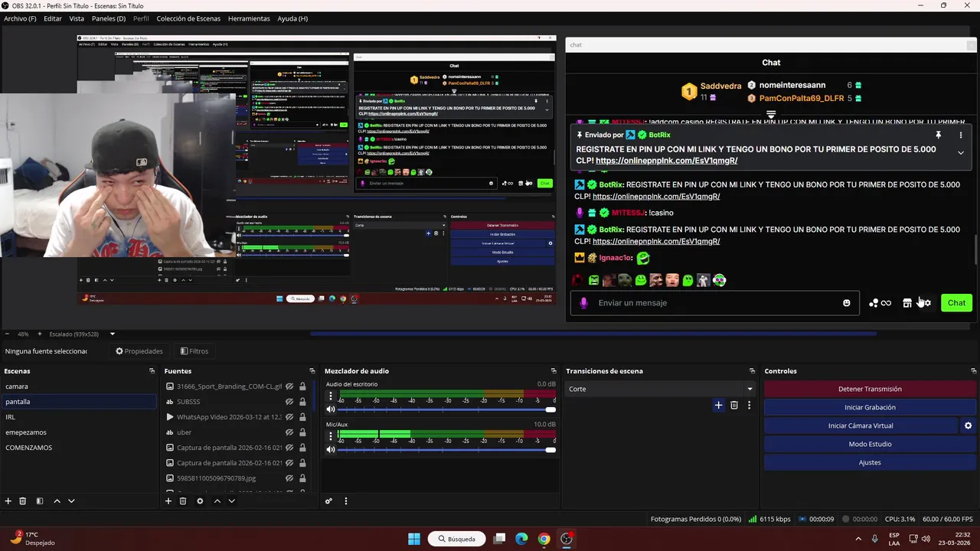Open Ajustes in the Controles panel
The width and height of the screenshot is (980, 551).
(870, 462)
